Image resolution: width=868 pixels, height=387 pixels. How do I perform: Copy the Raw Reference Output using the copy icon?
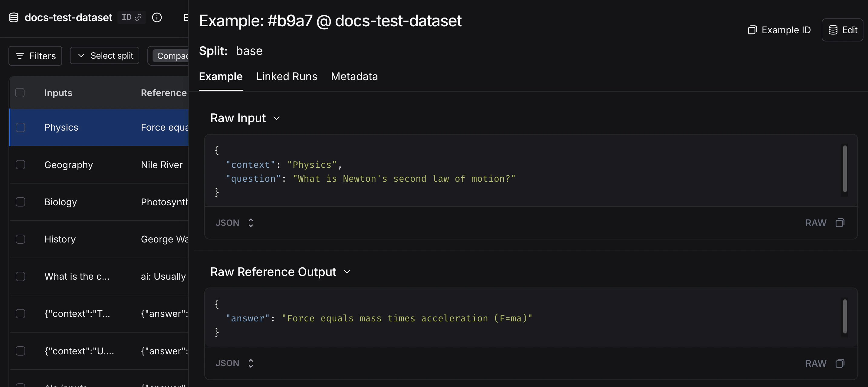coord(840,363)
